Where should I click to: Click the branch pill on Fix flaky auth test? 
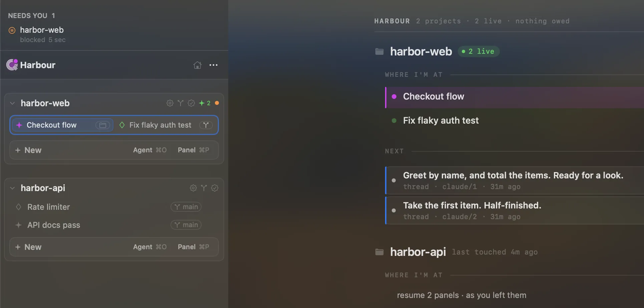click(206, 125)
